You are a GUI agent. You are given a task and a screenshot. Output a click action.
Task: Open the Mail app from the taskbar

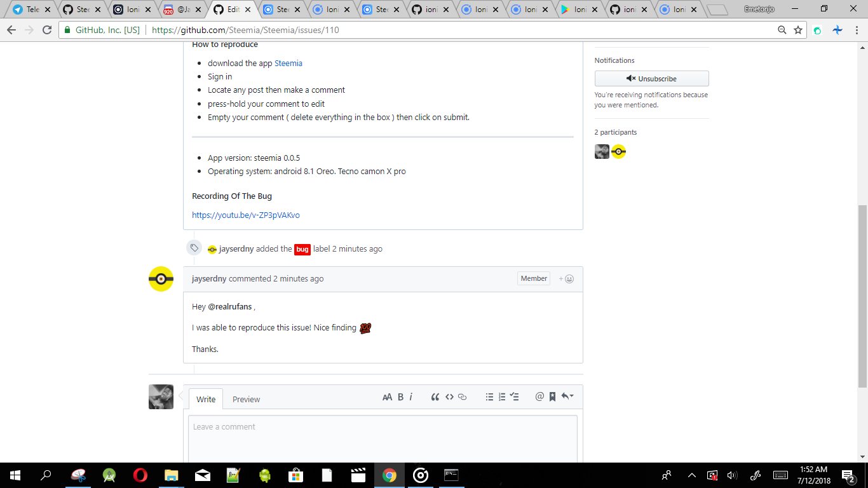coord(203,475)
